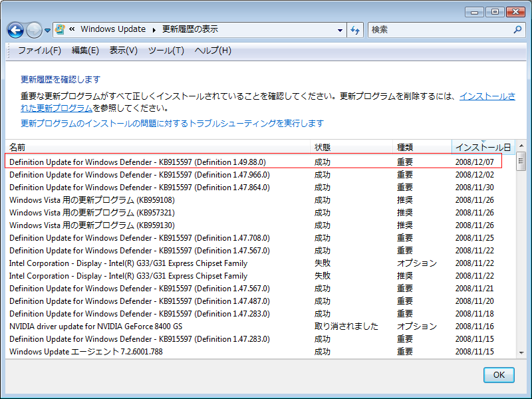Click the search magnifier icon
The height and width of the screenshot is (399, 532).
(517, 30)
